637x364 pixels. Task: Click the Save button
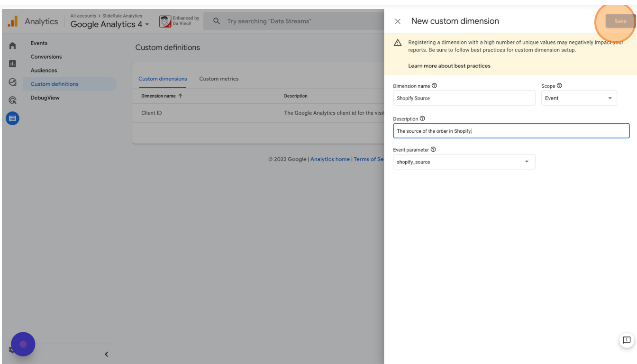(x=620, y=21)
